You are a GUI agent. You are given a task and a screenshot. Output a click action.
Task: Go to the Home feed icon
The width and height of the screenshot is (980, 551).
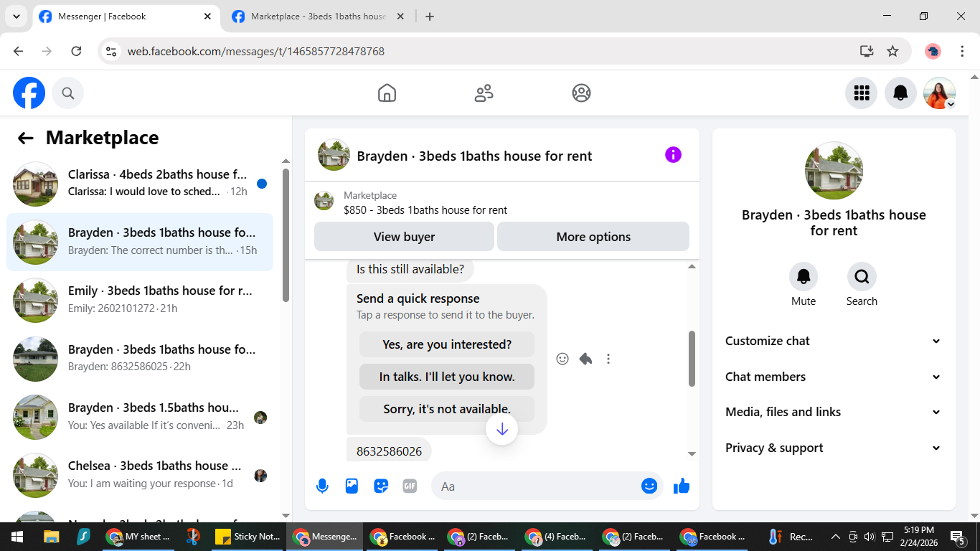pyautogui.click(x=387, y=93)
